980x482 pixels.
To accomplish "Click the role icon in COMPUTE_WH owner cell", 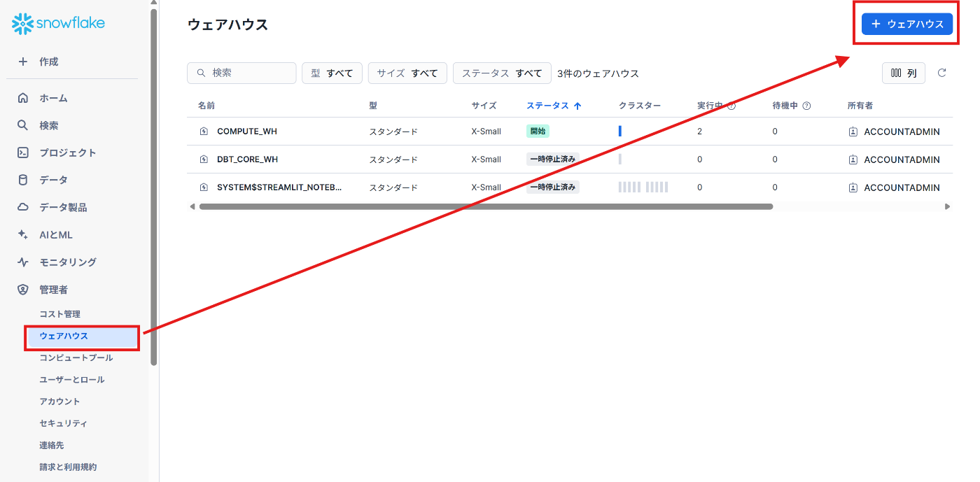I will click(x=853, y=132).
